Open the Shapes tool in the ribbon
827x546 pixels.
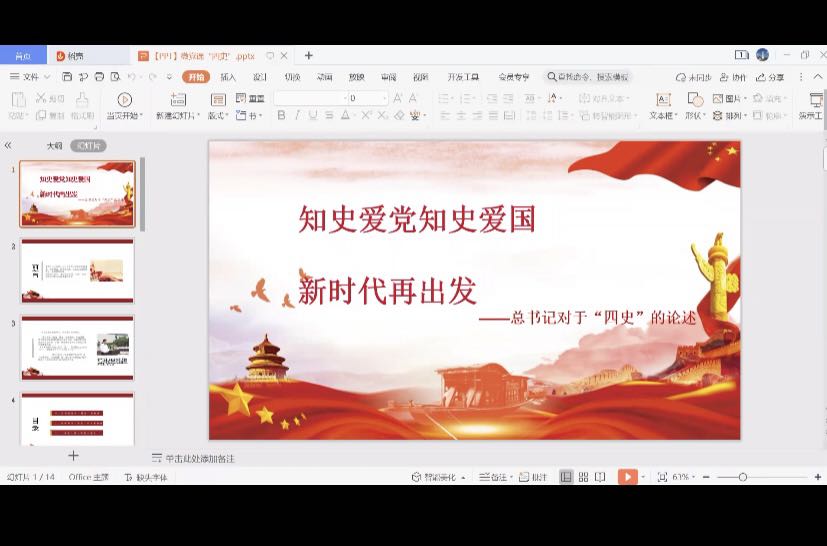pos(694,99)
